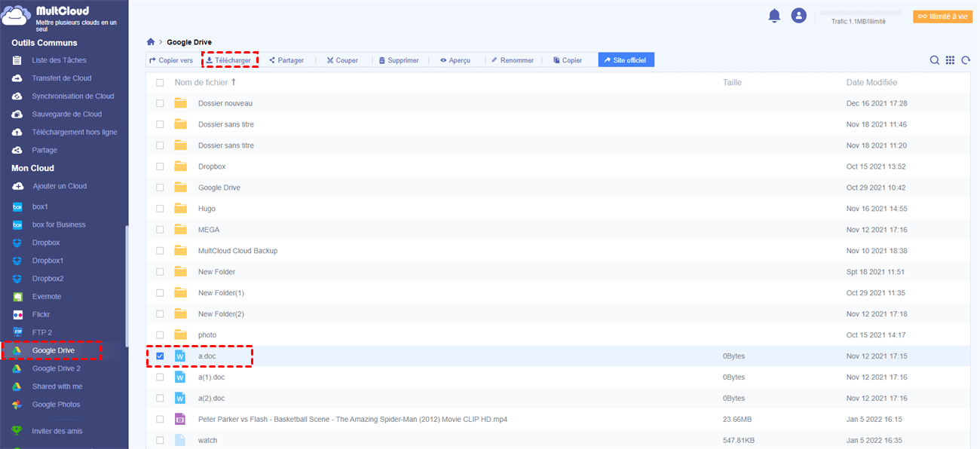Click Télécharger in the toolbar

[x=228, y=60]
